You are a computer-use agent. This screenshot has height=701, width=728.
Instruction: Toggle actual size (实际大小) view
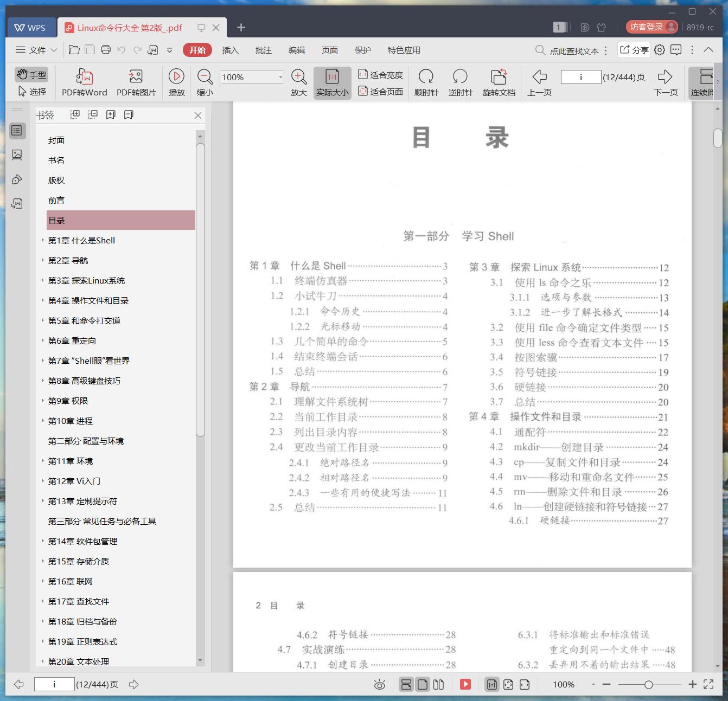click(332, 82)
